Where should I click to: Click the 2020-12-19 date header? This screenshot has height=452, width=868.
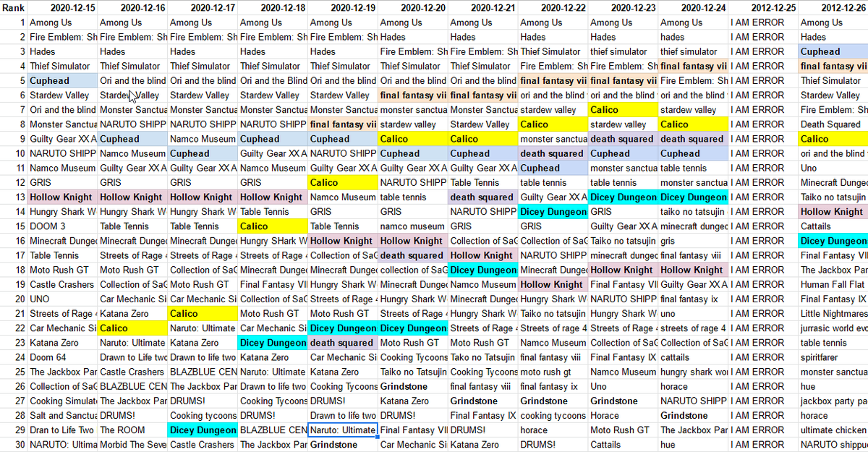(344, 8)
